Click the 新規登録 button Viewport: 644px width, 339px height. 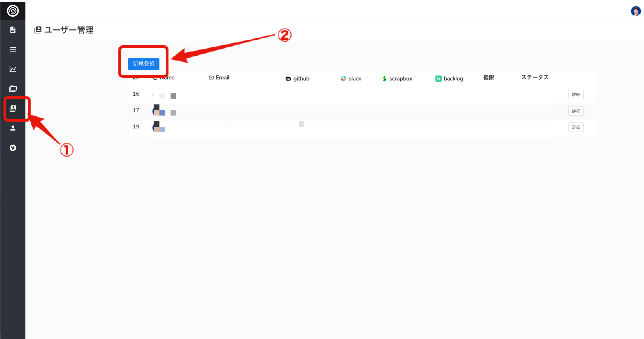(x=144, y=64)
